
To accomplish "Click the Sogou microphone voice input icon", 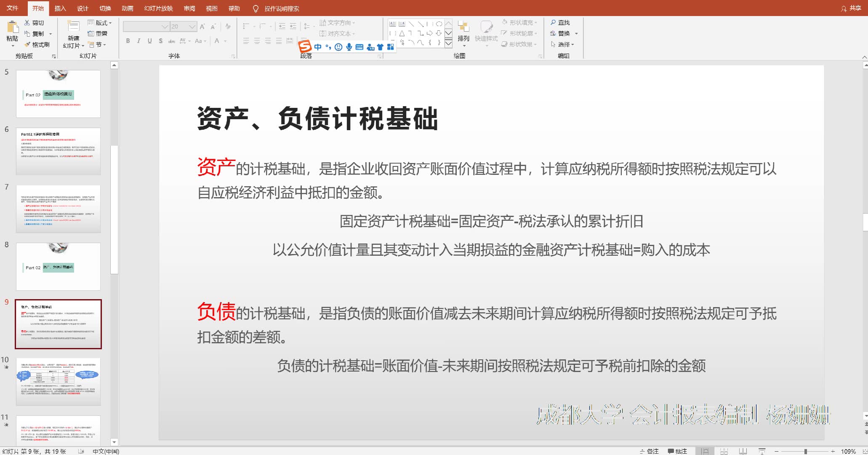I will click(x=349, y=47).
